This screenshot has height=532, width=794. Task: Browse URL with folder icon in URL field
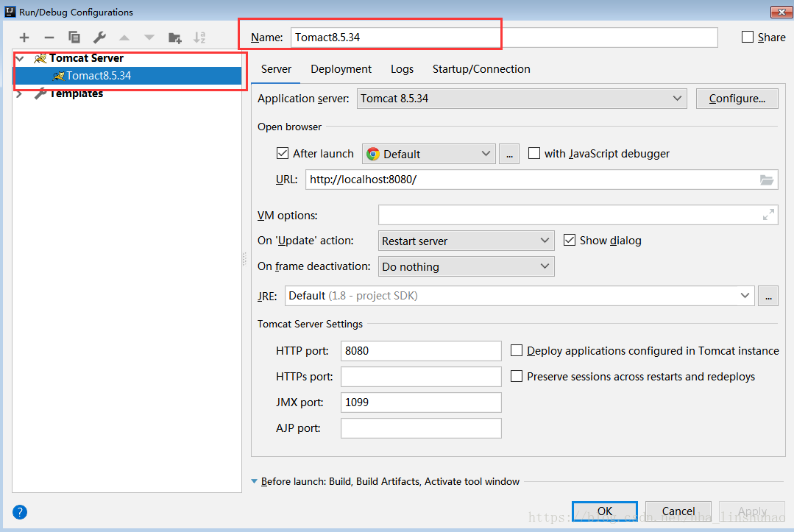click(767, 180)
